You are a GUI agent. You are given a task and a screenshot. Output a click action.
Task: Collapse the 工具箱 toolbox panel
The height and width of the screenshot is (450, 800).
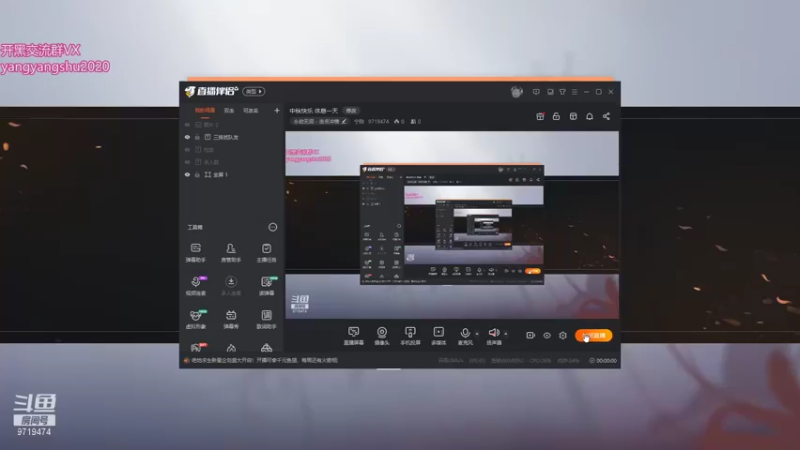pyautogui.click(x=273, y=227)
